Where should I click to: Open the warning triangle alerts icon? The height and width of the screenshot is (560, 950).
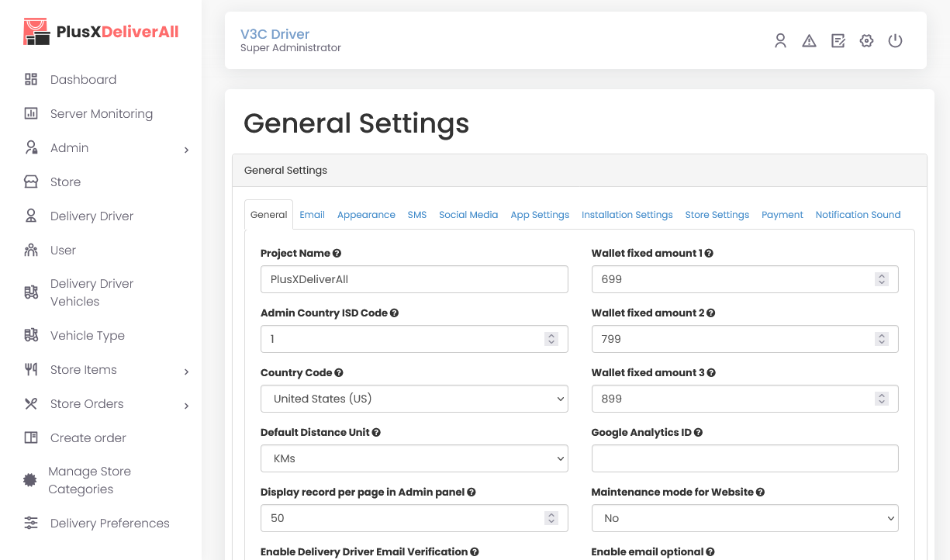pyautogui.click(x=809, y=41)
